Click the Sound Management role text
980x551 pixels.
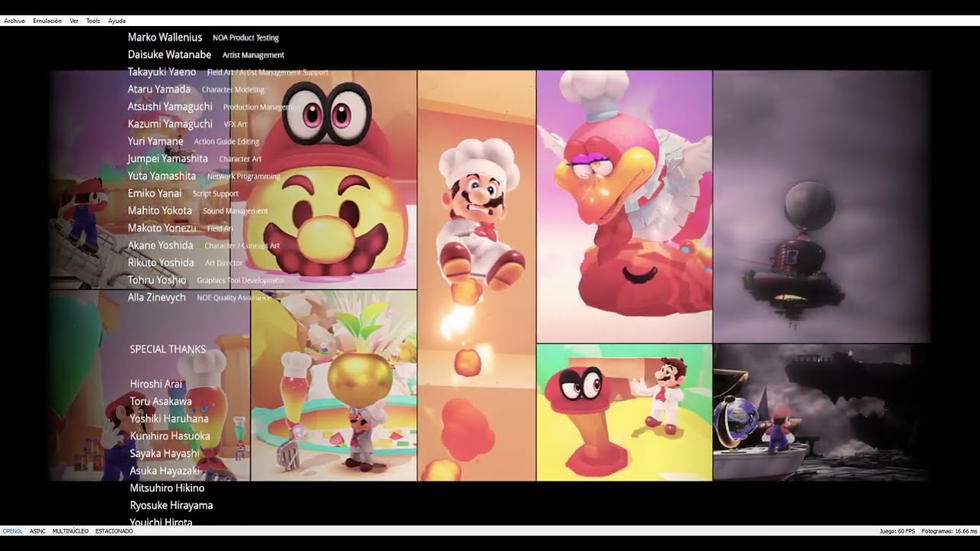(235, 211)
